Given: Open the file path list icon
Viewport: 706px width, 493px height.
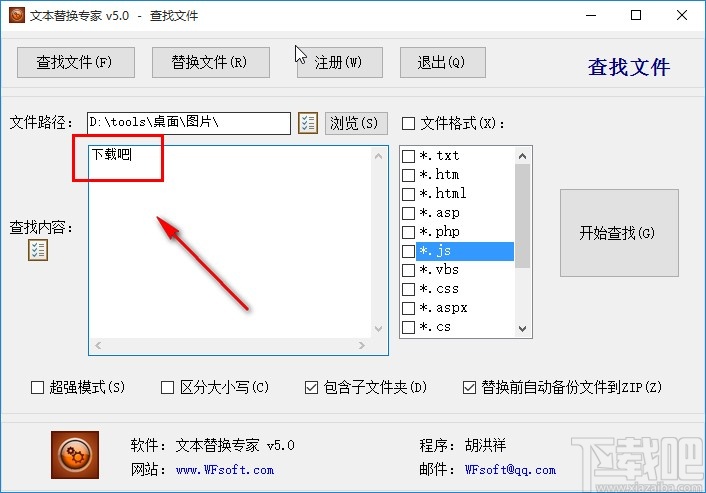Looking at the screenshot, I should pyautogui.click(x=308, y=123).
